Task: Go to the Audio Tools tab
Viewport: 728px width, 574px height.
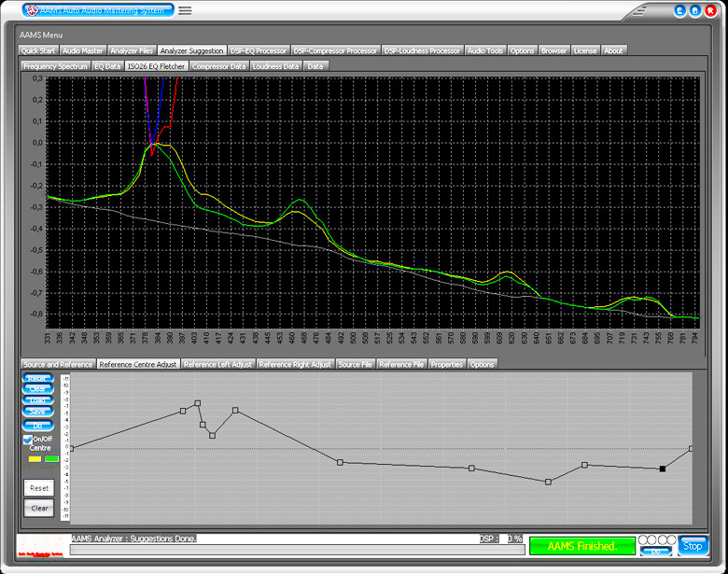Action: [485, 50]
